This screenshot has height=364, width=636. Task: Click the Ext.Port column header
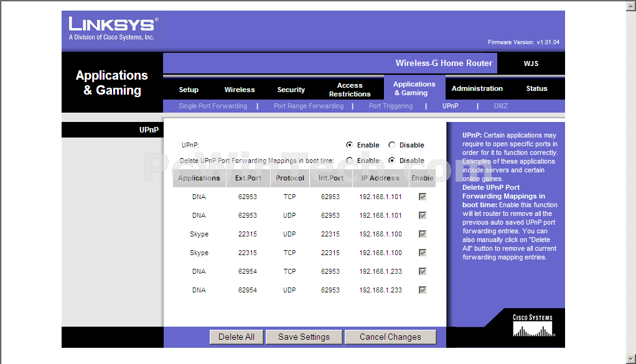coord(248,178)
